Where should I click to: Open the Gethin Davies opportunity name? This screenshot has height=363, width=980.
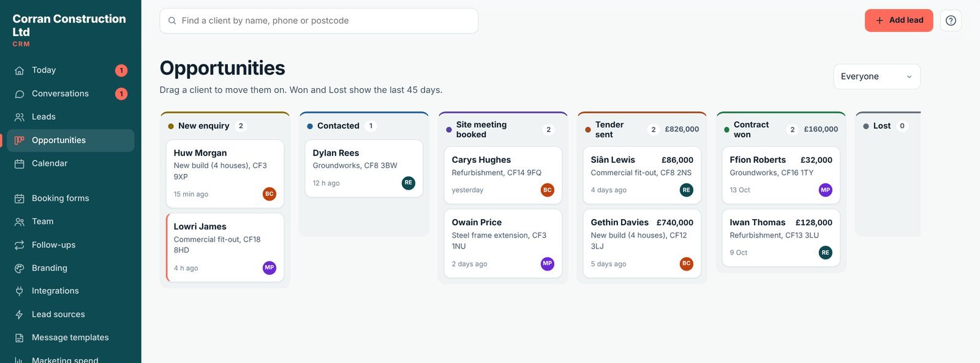619,222
